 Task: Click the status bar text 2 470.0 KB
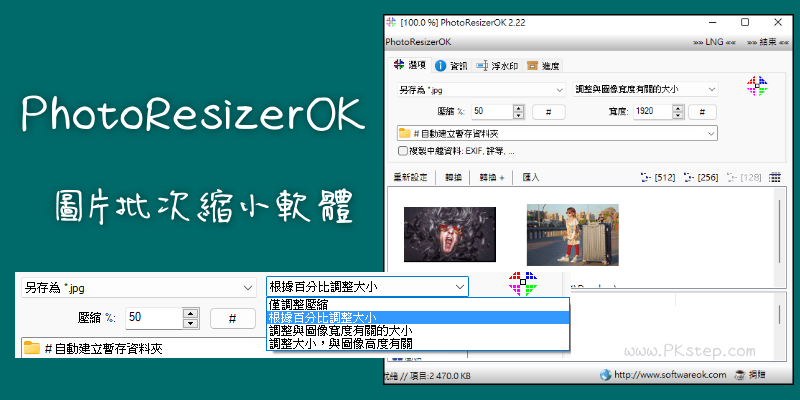point(448,376)
